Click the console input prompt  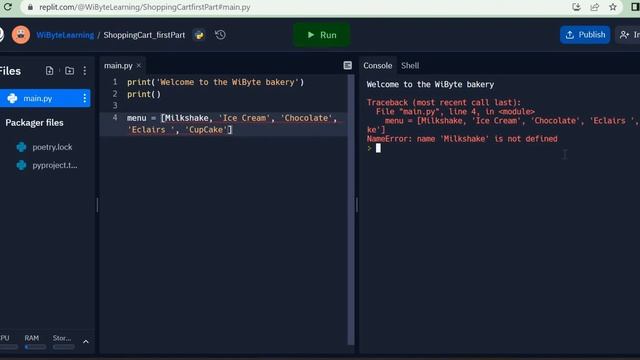378,148
